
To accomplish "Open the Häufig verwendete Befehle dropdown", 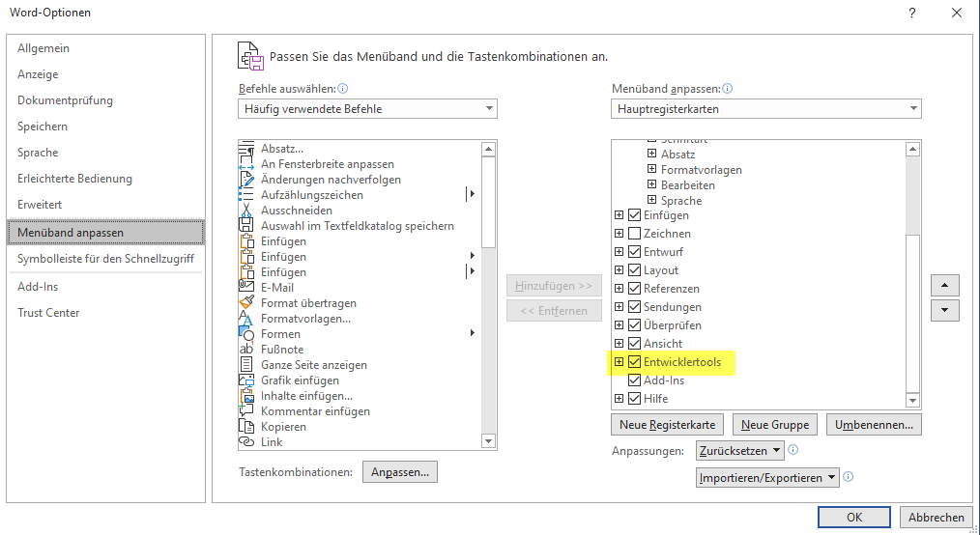I will click(x=367, y=108).
